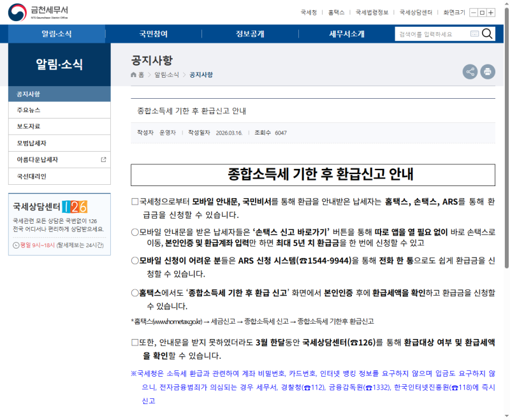Click the share icon button

tap(470, 71)
